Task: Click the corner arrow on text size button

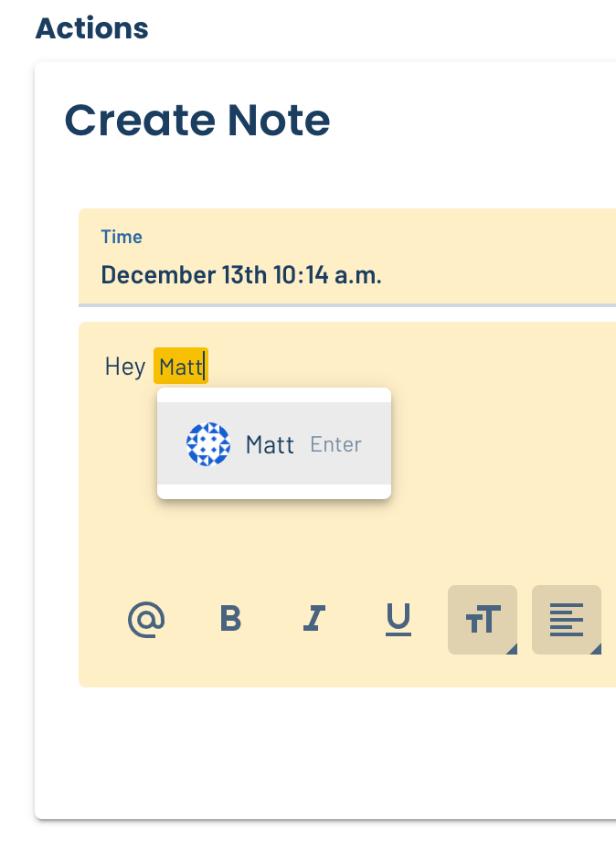Action: tap(511, 649)
